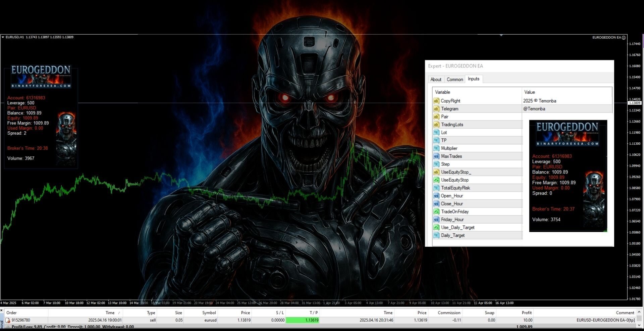Click the current price label 1.13809
Image resolution: width=644 pixels, height=331 pixels.
pyautogui.click(x=635, y=103)
